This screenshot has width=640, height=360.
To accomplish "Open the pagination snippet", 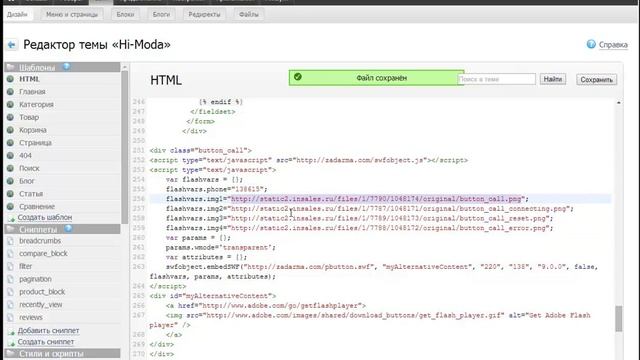I will [36, 279].
